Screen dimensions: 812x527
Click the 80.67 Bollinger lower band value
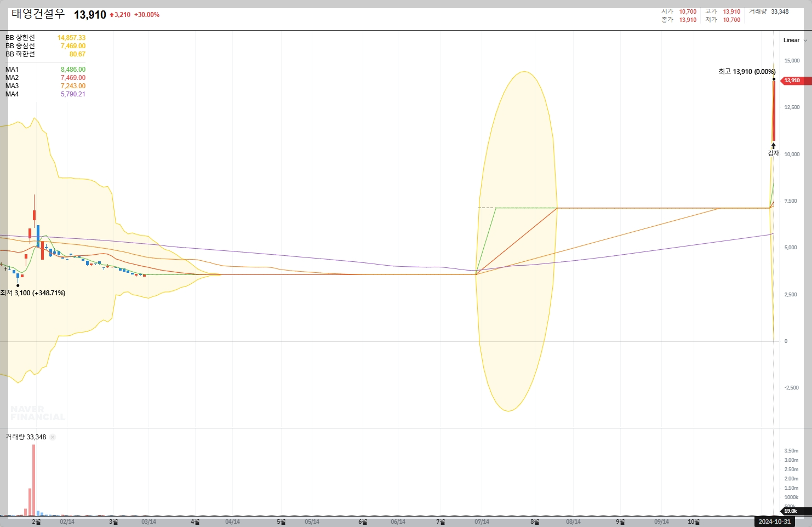click(x=77, y=54)
